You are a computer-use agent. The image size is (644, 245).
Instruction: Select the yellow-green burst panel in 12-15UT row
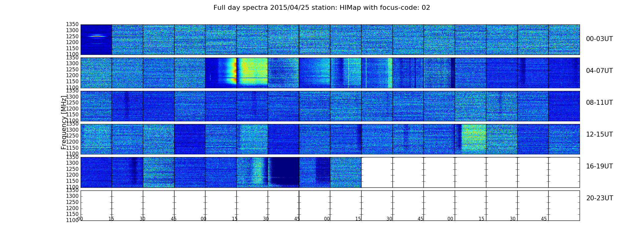[470, 139]
